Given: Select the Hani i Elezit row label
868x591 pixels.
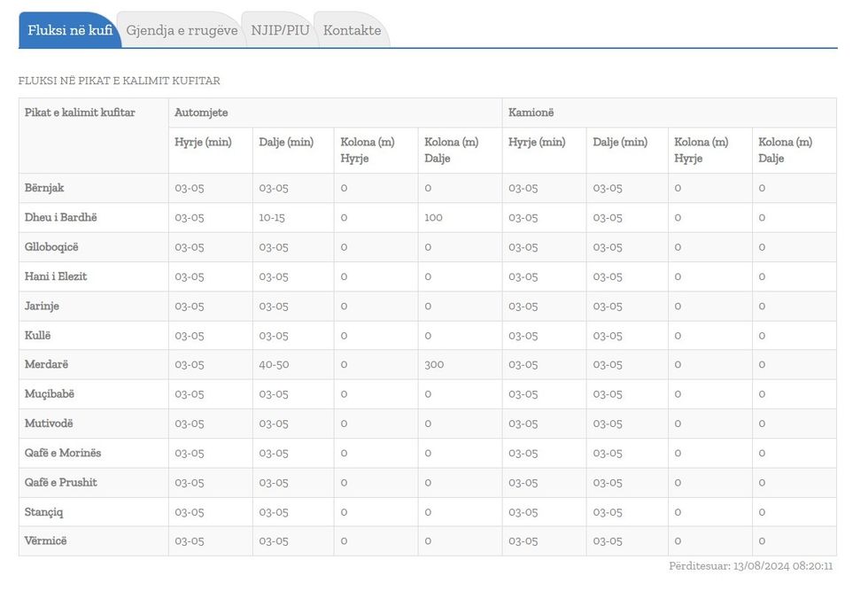Looking at the screenshot, I should (x=56, y=276).
